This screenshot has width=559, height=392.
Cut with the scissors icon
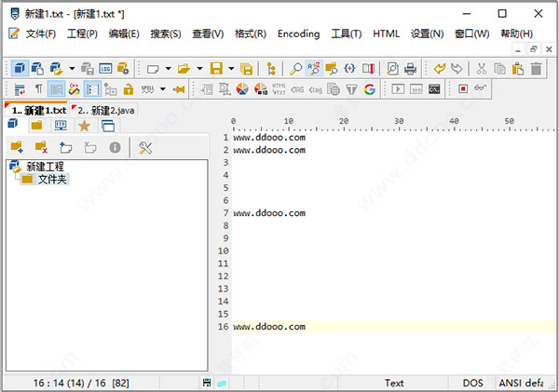coord(482,68)
